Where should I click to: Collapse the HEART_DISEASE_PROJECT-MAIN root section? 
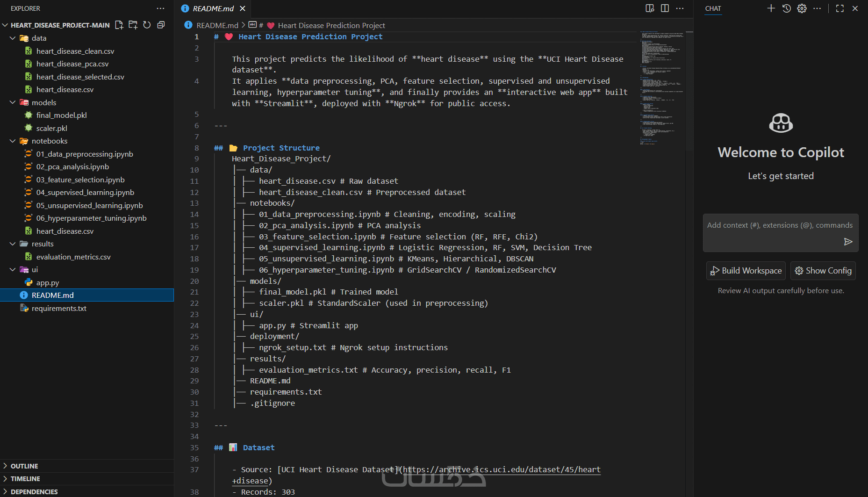[5, 25]
